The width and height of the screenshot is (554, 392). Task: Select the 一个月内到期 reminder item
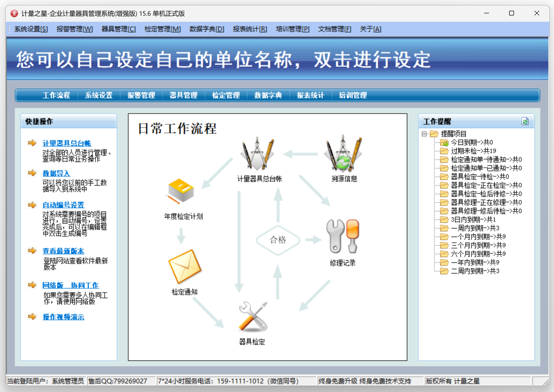pyautogui.click(x=478, y=237)
